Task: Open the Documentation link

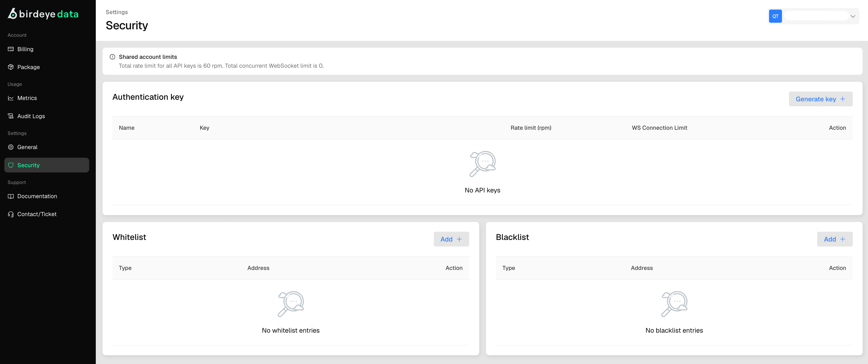Action: pyautogui.click(x=47, y=196)
